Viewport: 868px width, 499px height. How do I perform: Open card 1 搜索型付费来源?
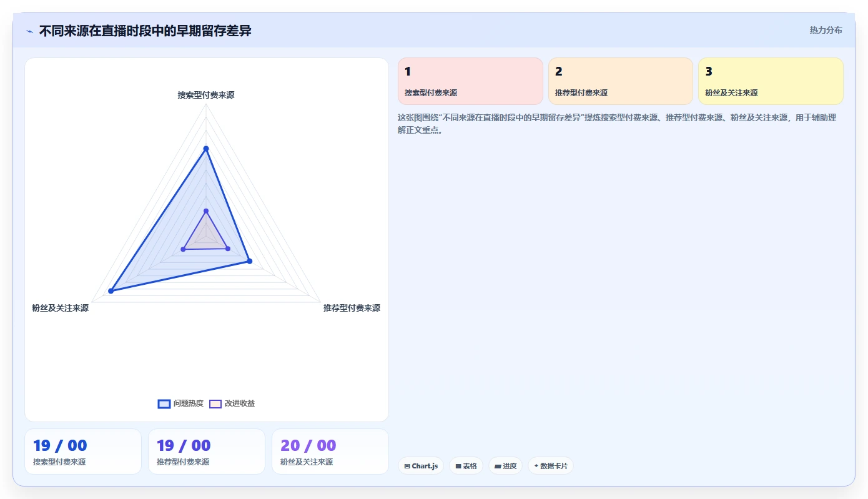tap(470, 81)
